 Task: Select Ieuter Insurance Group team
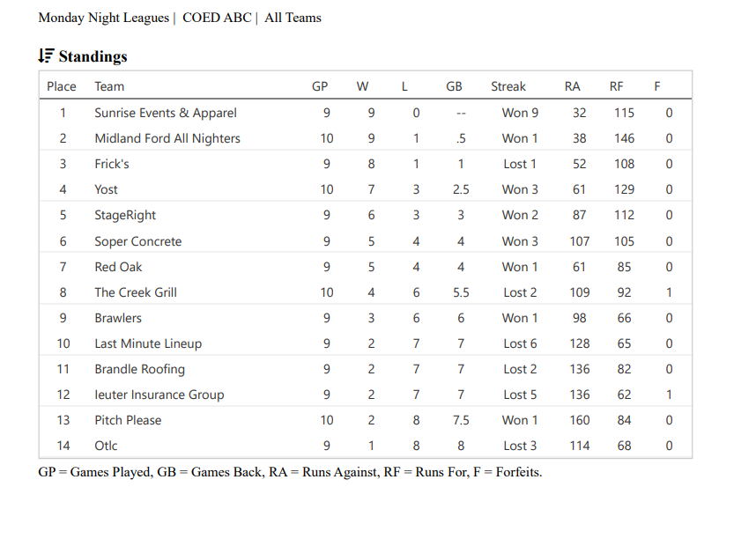(159, 395)
